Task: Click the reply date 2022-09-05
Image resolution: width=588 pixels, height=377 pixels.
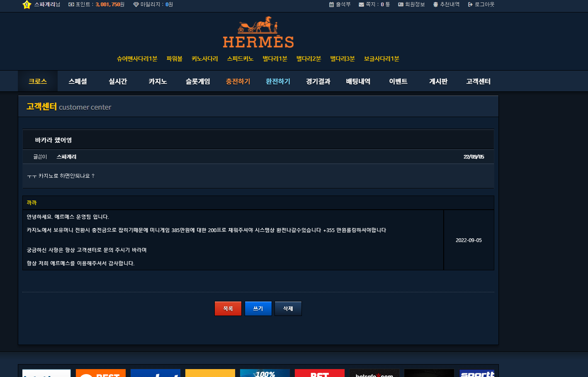Action: point(469,240)
